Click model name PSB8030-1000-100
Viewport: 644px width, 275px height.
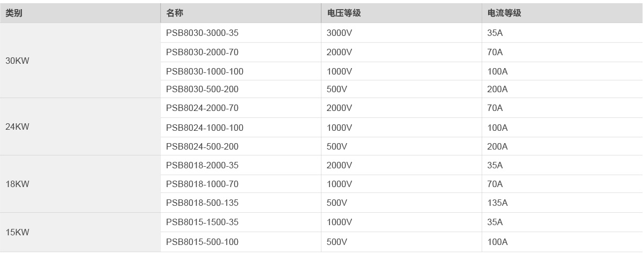click(205, 72)
